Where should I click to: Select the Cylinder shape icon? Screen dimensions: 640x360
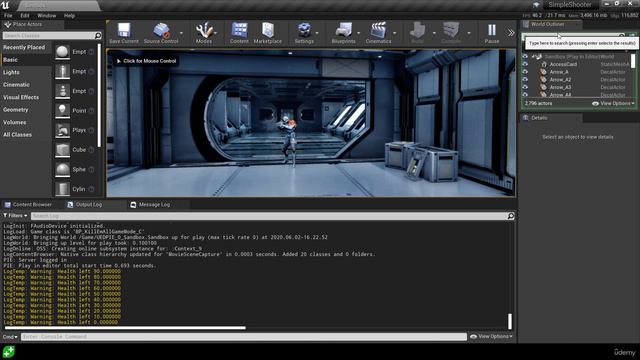pyautogui.click(x=62, y=189)
